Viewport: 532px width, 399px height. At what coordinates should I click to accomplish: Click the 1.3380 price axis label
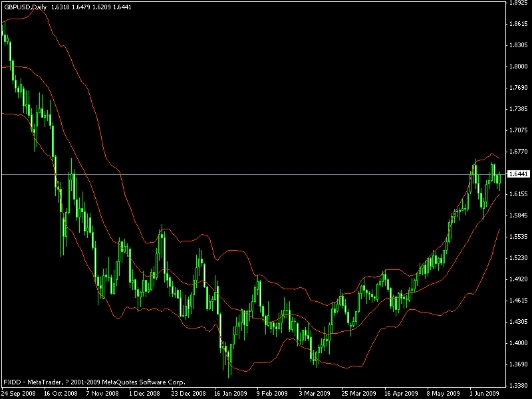[519, 386]
